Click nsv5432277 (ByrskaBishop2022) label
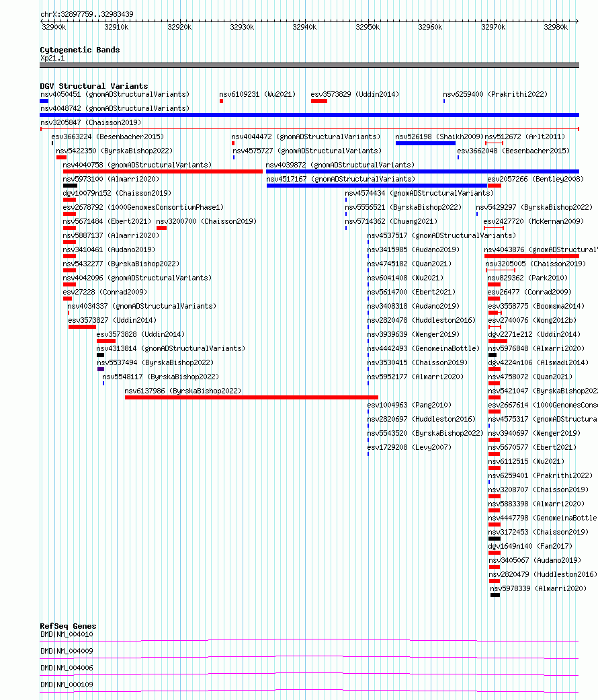 coord(122,264)
